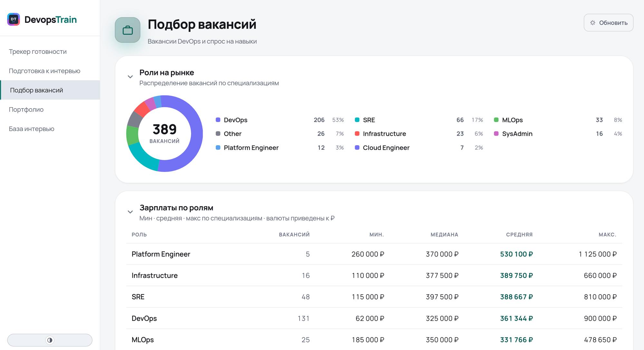Screen dimensions: 644x350
Task: Click the 389 вакансий donut chart center
Action: point(164,133)
